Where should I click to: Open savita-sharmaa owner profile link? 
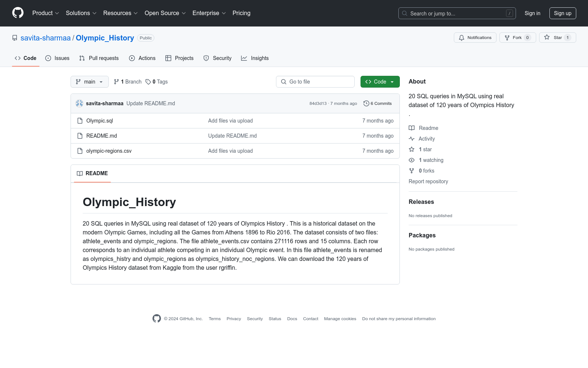click(46, 38)
